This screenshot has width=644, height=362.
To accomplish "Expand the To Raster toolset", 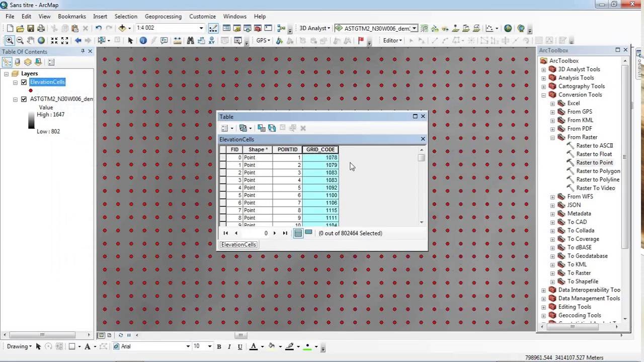I will [552, 273].
